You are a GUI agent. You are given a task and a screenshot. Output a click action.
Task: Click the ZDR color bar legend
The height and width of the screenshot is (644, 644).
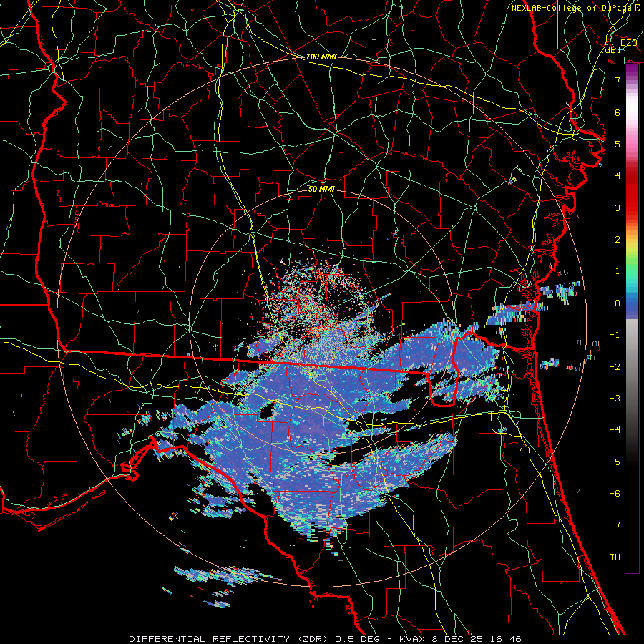[x=632, y=318]
